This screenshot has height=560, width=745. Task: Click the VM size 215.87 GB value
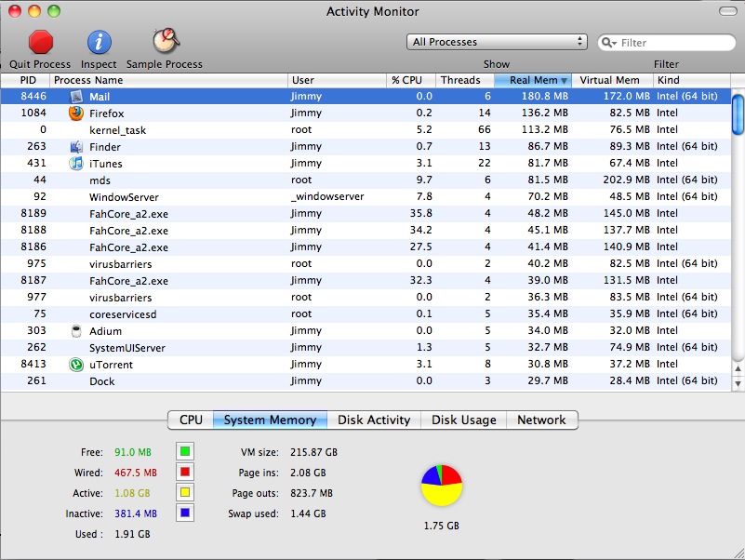click(x=313, y=452)
